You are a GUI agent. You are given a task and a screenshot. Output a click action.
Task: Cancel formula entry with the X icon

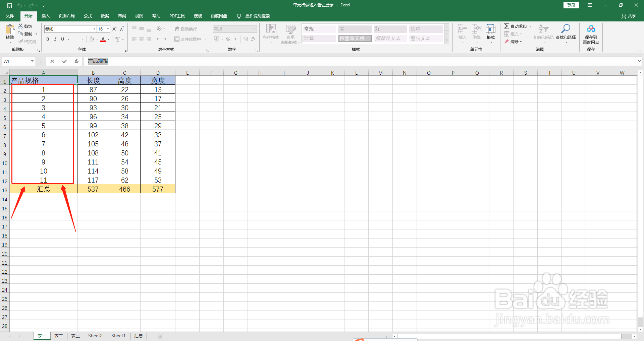pos(52,61)
